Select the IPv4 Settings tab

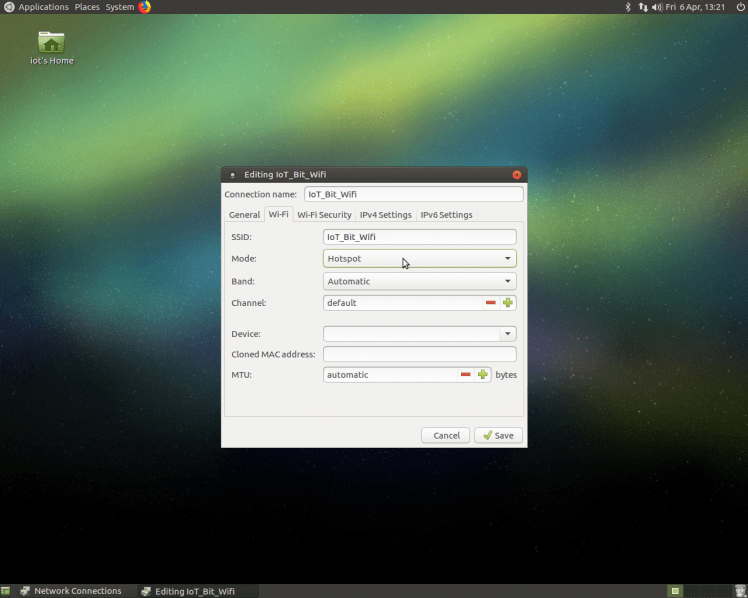(385, 215)
